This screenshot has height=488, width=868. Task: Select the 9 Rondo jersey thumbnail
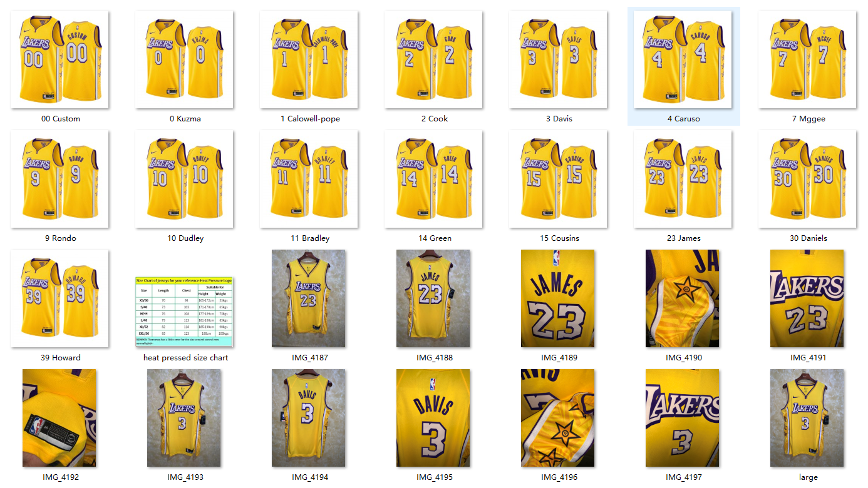tap(60, 179)
